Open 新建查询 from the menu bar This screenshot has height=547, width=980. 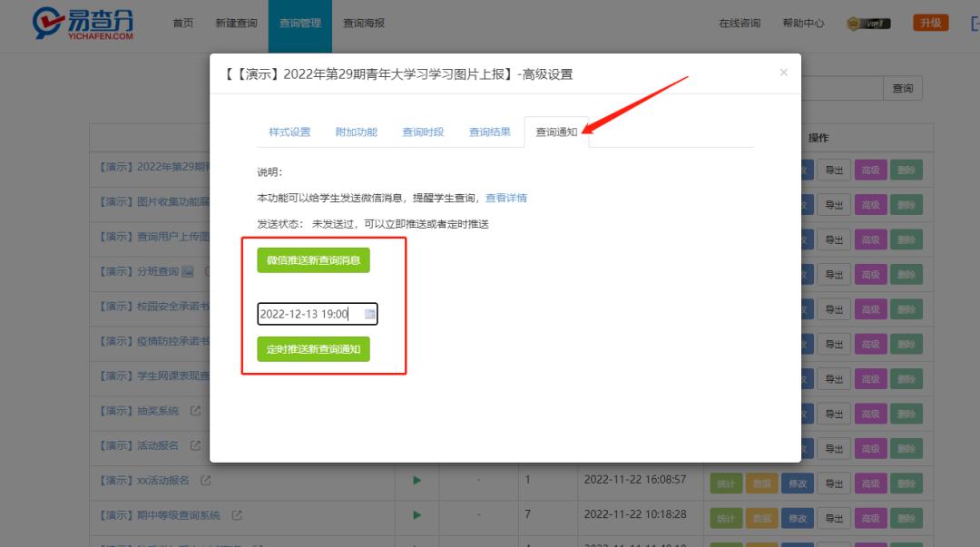pos(236,23)
